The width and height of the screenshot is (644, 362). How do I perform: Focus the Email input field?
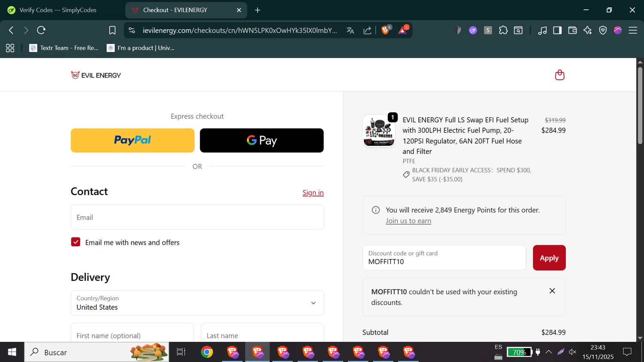pos(197,217)
